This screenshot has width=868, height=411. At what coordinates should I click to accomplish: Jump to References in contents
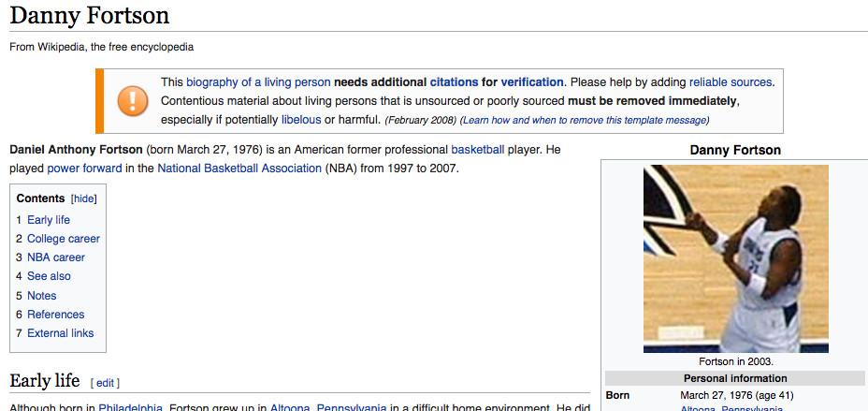pos(55,315)
